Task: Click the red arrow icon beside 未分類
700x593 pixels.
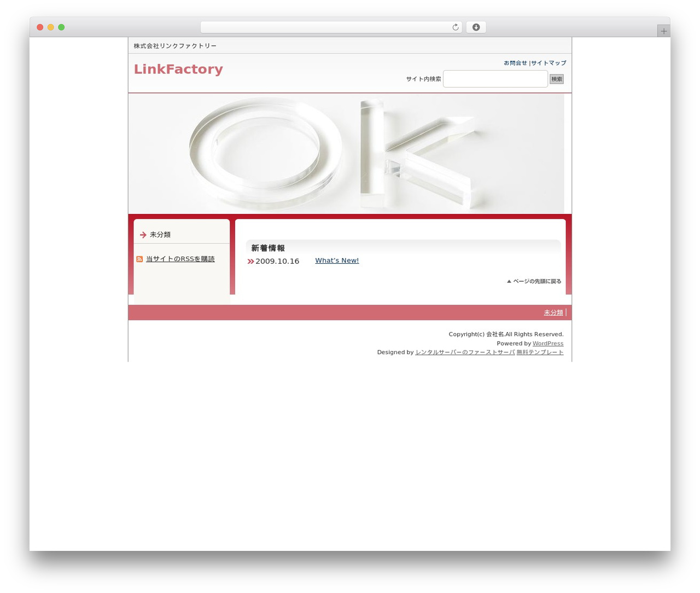Action: [x=143, y=235]
